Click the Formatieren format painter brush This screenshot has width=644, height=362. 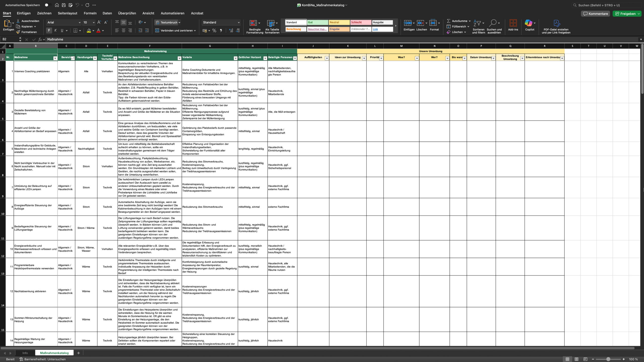coord(18,32)
